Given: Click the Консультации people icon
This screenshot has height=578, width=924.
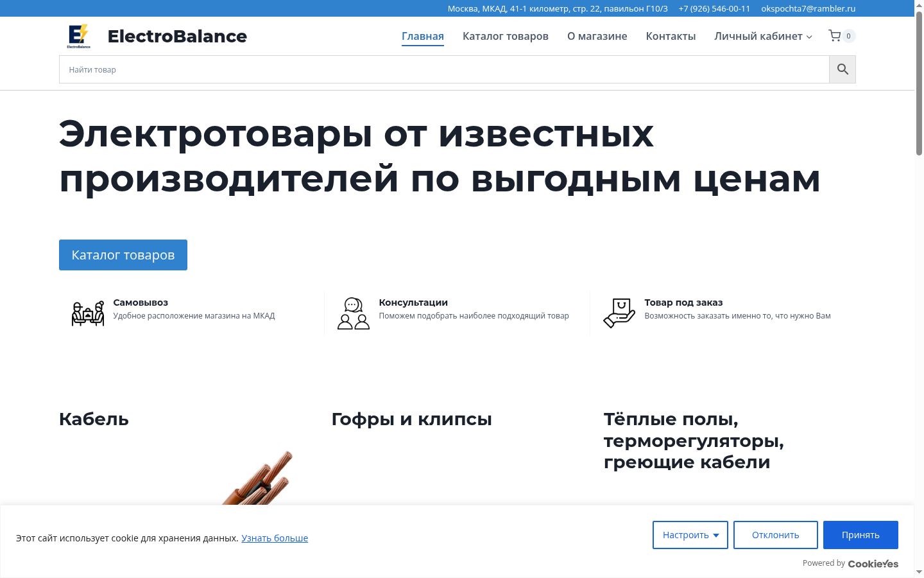Looking at the screenshot, I should 354,313.
